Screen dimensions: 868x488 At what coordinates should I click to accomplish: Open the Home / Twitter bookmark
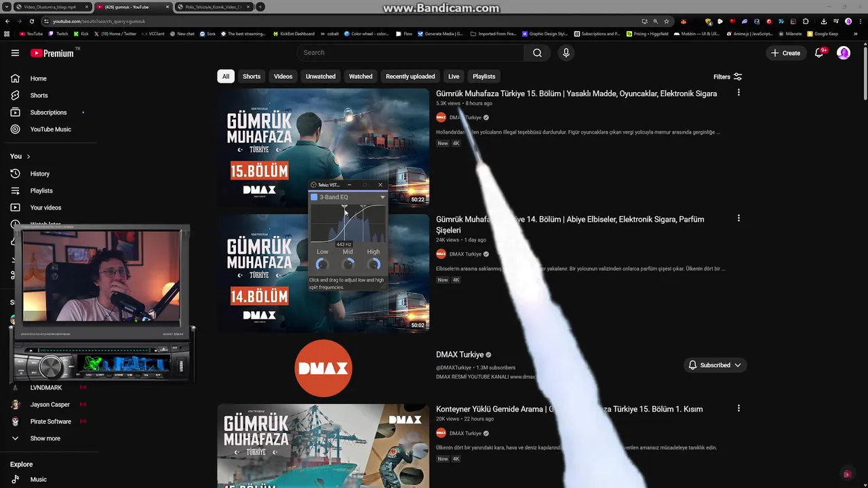click(x=115, y=34)
